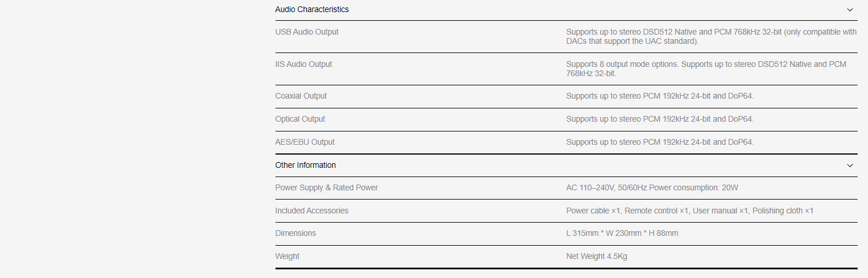
Task: Click the AES/EBU Output row label
Action: [304, 142]
